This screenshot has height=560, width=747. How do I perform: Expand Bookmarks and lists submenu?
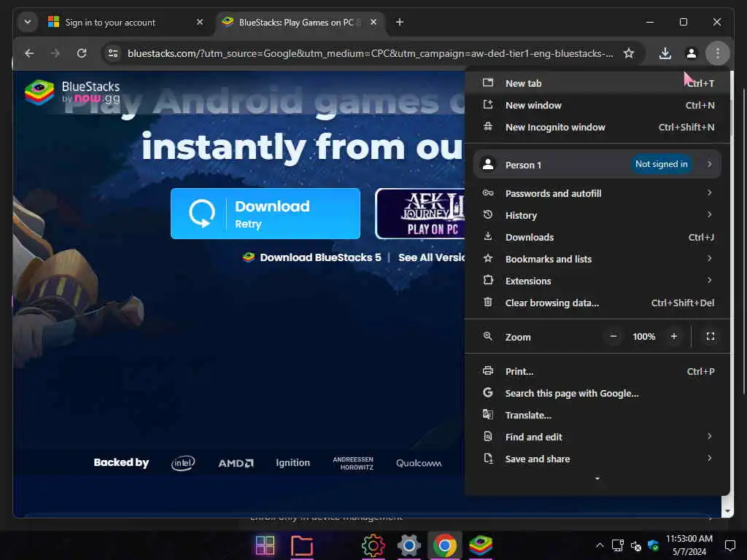(597, 259)
